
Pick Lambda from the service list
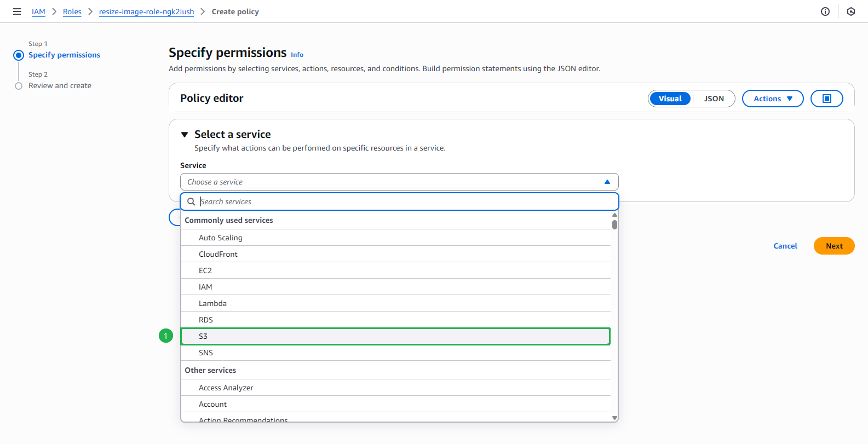click(x=395, y=303)
